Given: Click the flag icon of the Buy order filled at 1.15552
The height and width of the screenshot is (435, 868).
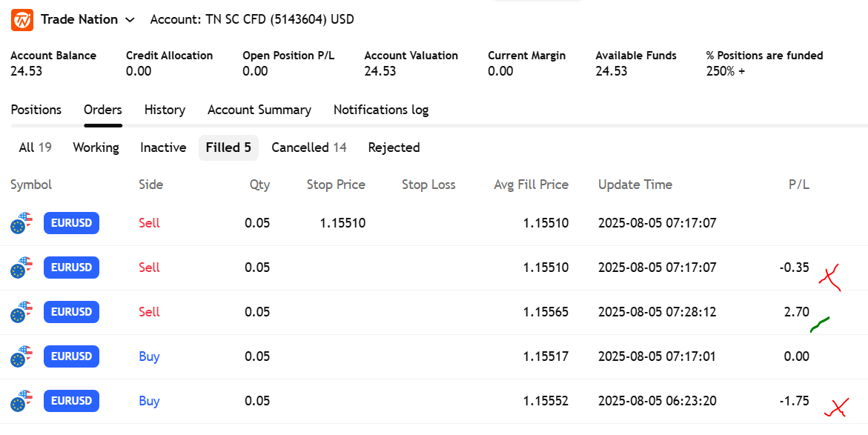Looking at the screenshot, I should pos(22,401).
